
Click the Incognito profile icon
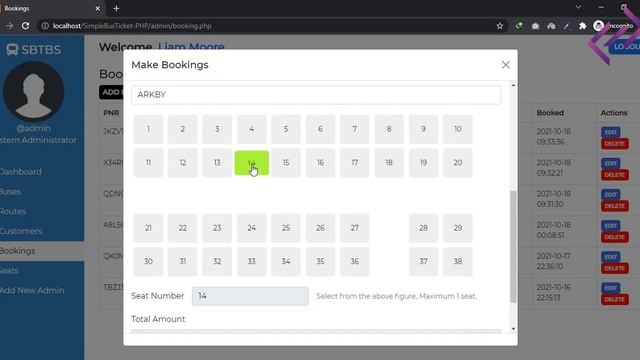598,26
